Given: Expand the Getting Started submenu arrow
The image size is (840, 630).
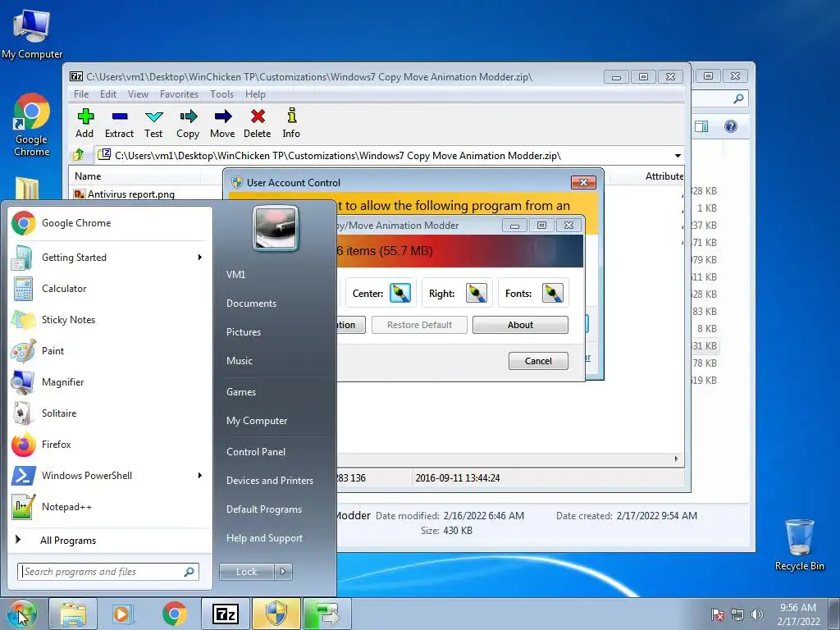Looking at the screenshot, I should click(200, 258).
